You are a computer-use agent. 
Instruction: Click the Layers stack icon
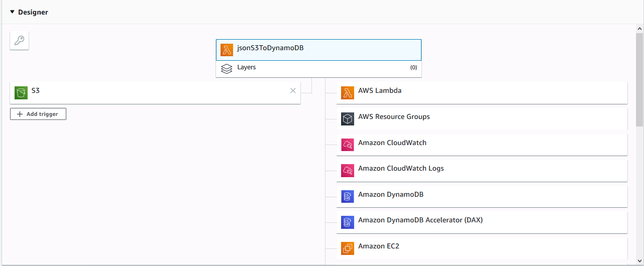pos(227,69)
